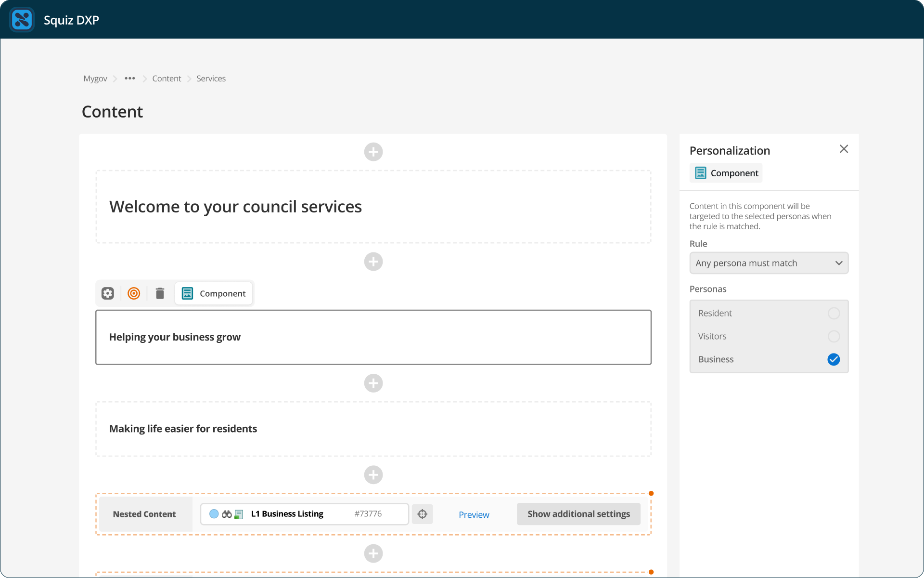
Task: Open personalization via orange target icon
Action: click(134, 293)
